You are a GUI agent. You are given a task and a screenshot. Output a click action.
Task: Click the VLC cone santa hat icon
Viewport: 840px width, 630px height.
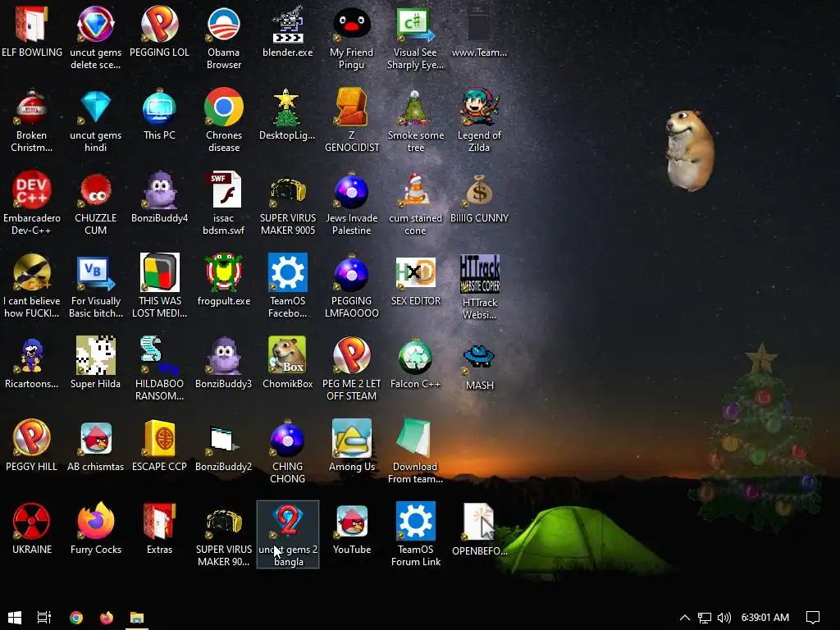click(x=415, y=190)
